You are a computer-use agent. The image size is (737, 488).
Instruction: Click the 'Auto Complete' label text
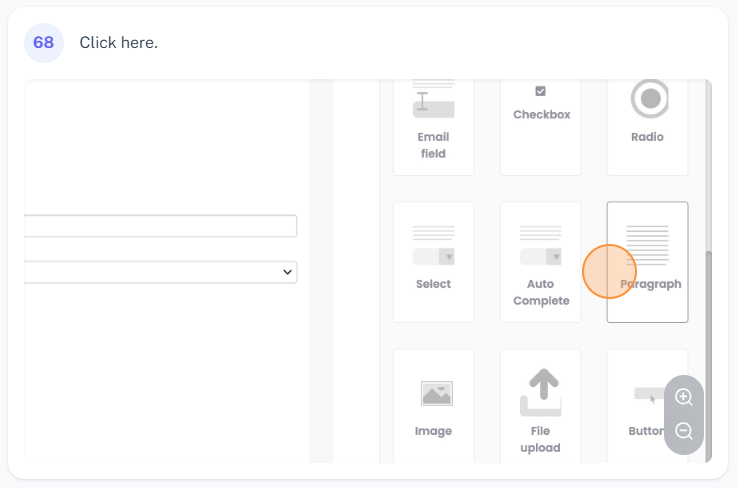(x=541, y=292)
